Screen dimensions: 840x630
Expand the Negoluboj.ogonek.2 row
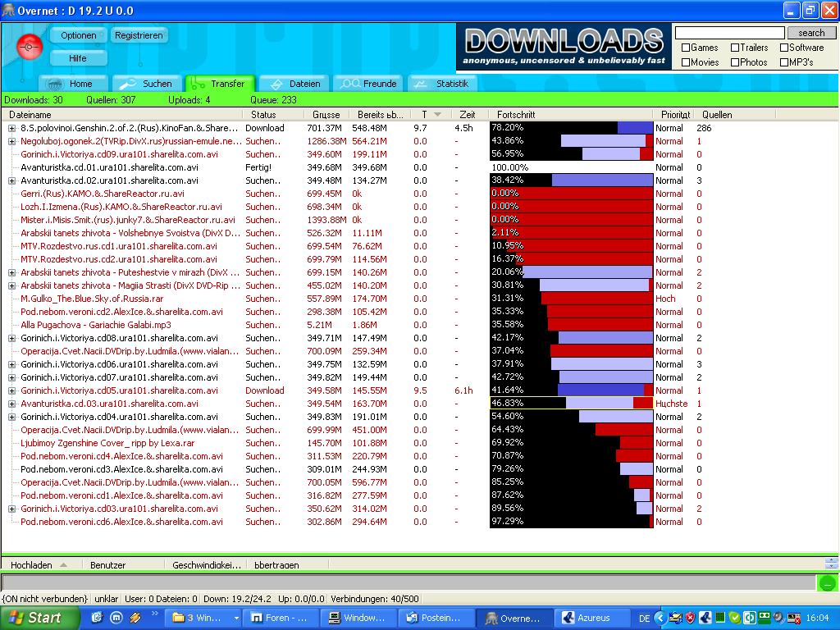(x=11, y=141)
